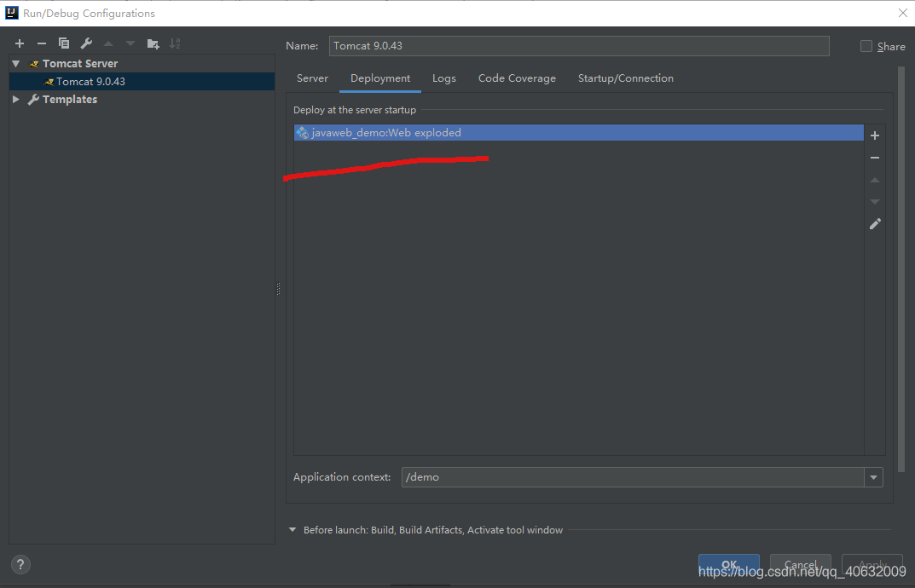Go to the Code Coverage tab

[517, 78]
